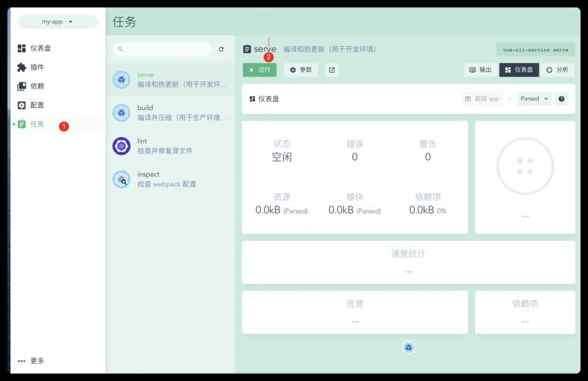The image size is (588, 381).
Task: Click the 仪表盘 panel header grid icon
Action: tap(252, 99)
